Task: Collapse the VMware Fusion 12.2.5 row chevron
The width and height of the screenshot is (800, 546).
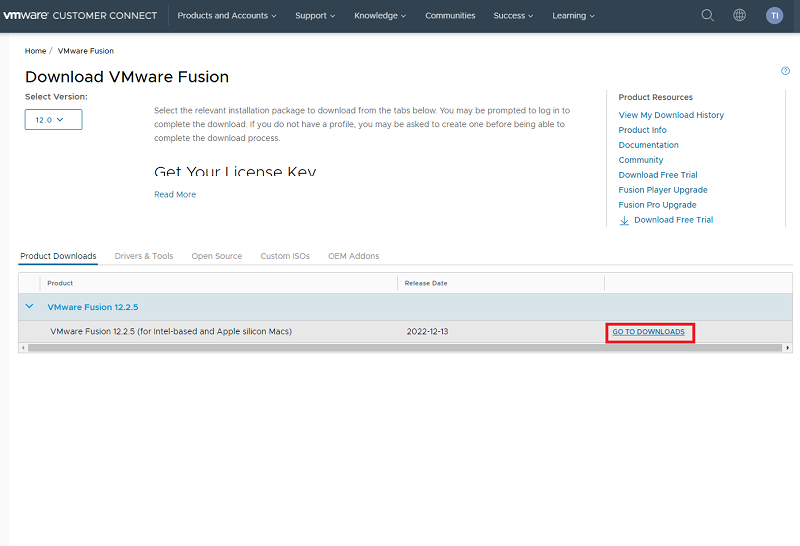Action: tap(30, 306)
